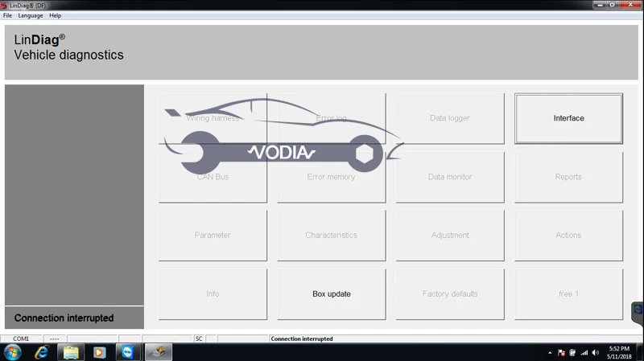
Task: Click the Action Center flag icon
Action: [x=561, y=353]
